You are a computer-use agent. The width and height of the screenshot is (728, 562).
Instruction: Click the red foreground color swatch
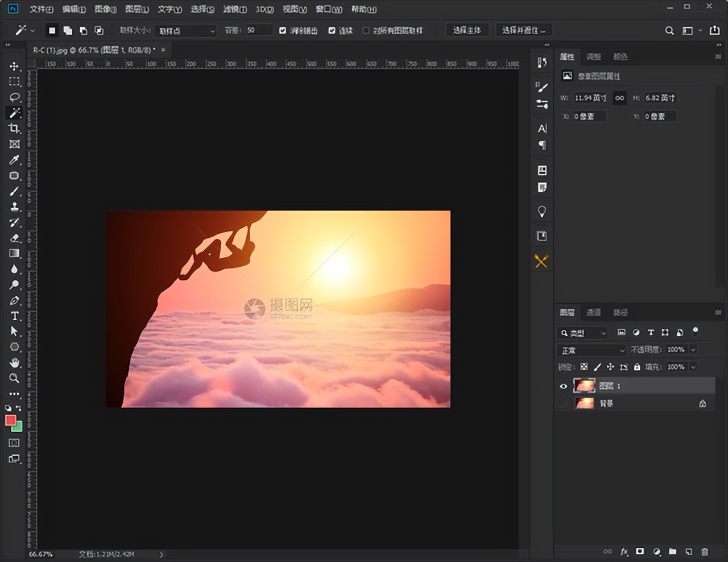pyautogui.click(x=10, y=420)
